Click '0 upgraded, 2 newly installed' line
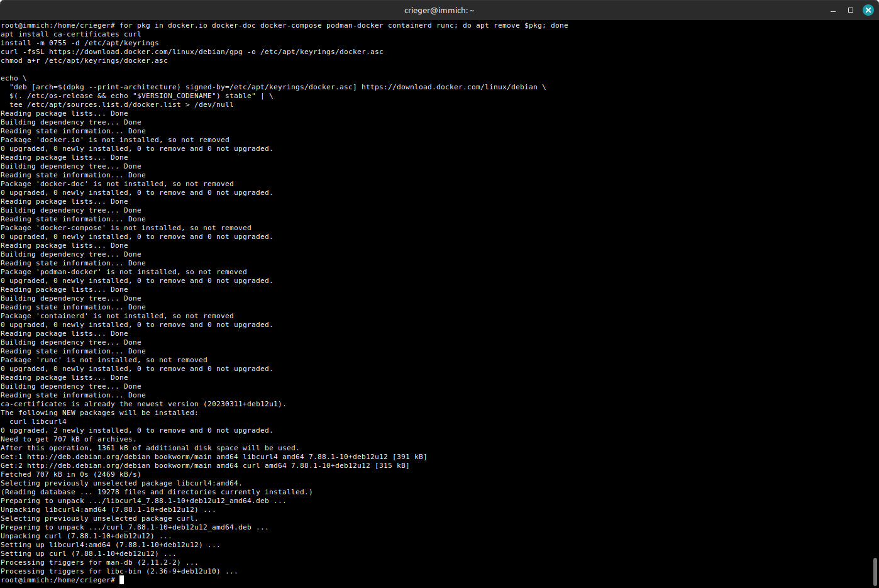Screen dimensions: 879x588 (137, 430)
